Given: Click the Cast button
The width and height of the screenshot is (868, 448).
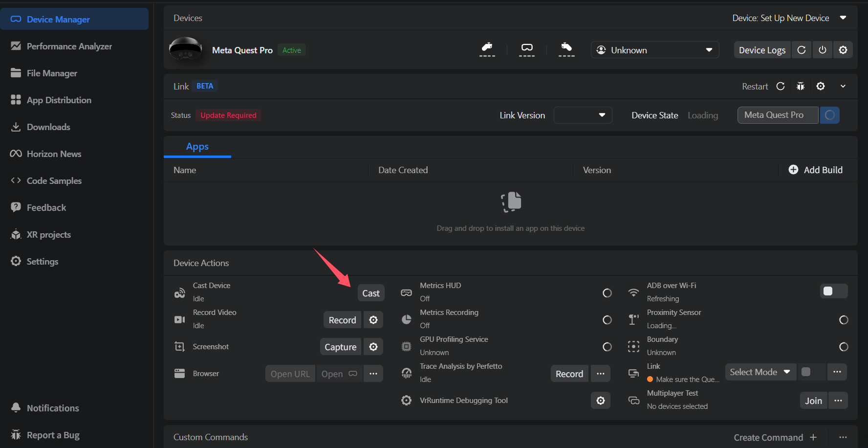Looking at the screenshot, I should click(370, 293).
